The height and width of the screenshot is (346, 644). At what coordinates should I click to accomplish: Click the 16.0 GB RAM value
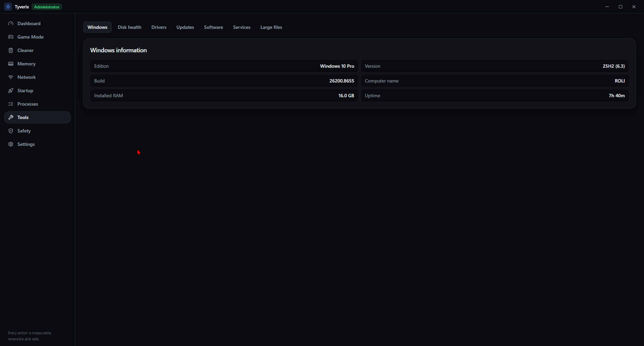point(346,96)
